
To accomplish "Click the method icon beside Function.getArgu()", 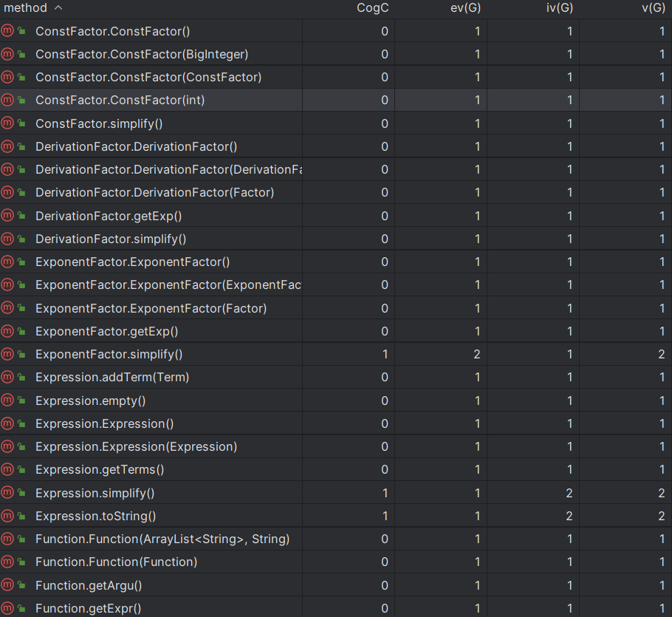I will coord(7,584).
